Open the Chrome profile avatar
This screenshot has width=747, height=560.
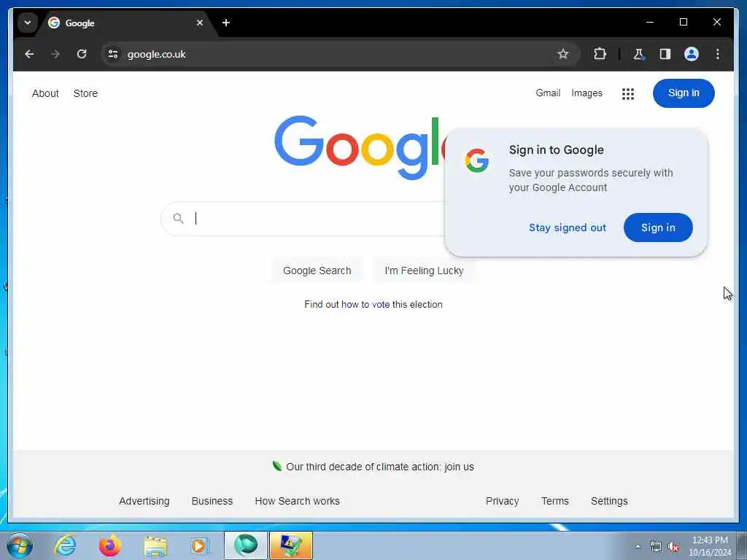click(692, 54)
